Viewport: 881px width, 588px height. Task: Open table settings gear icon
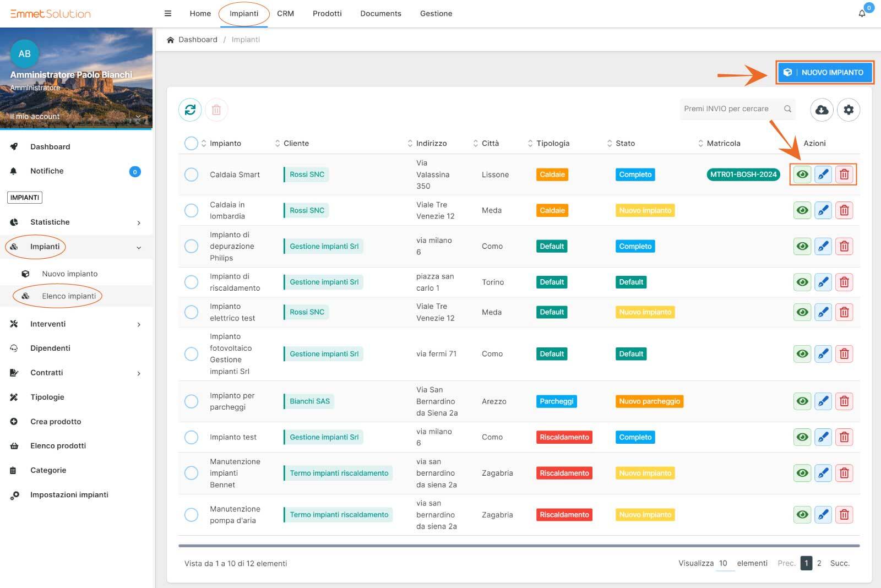pyautogui.click(x=849, y=110)
